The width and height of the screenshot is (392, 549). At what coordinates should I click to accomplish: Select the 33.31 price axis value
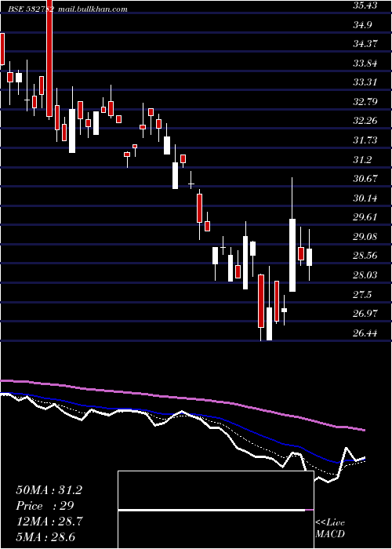[365, 83]
